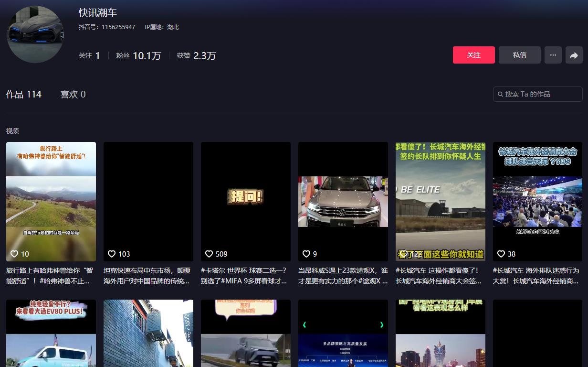Open the brick wall building video thumbnail
This screenshot has width=588, height=367.
tap(148, 334)
